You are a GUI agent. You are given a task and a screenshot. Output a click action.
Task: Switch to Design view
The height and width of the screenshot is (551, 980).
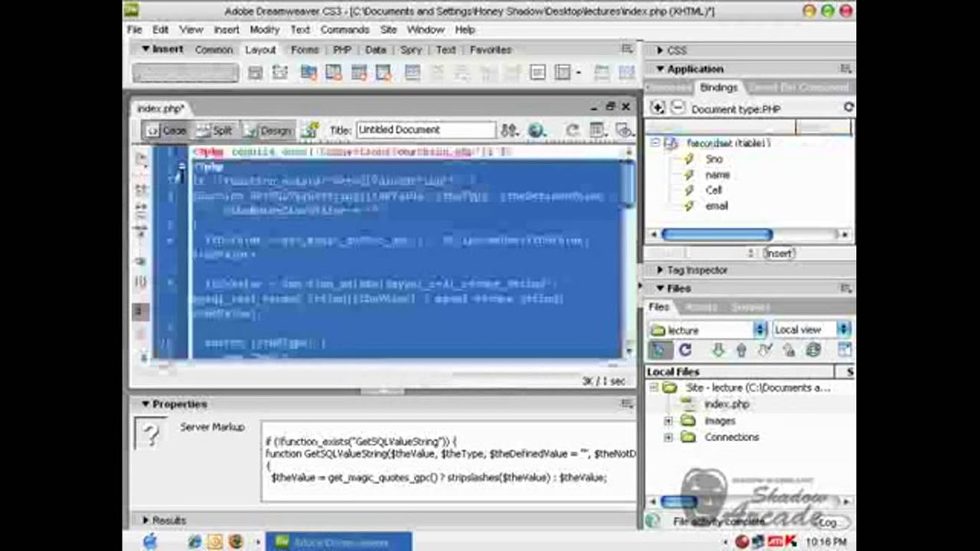point(268,131)
